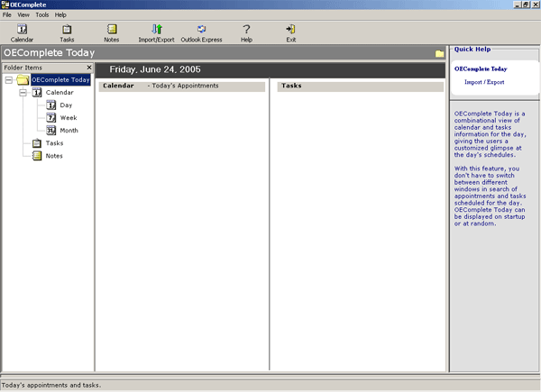The width and height of the screenshot is (541, 392).
Task: Restore the OEComplete window size
Action: [x=526, y=5]
